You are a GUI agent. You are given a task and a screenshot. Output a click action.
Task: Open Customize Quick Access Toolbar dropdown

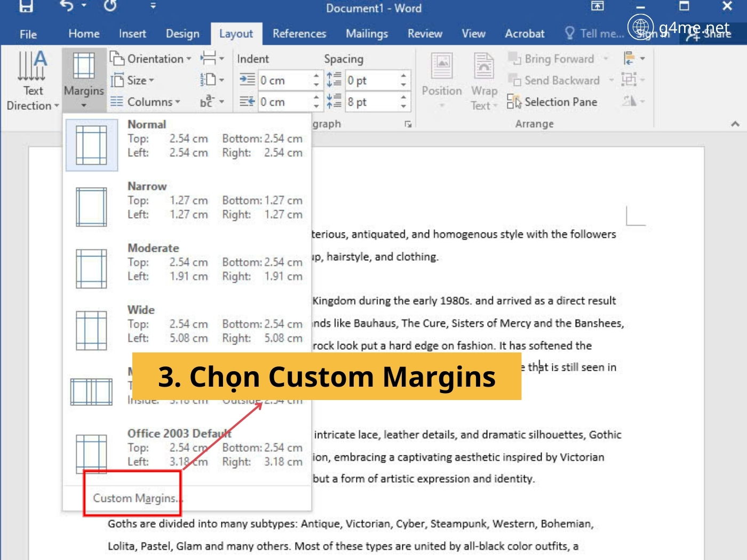[x=153, y=6]
